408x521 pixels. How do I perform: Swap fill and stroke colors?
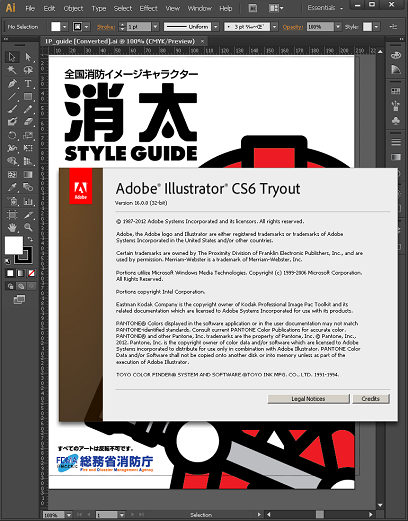[x=30, y=239]
